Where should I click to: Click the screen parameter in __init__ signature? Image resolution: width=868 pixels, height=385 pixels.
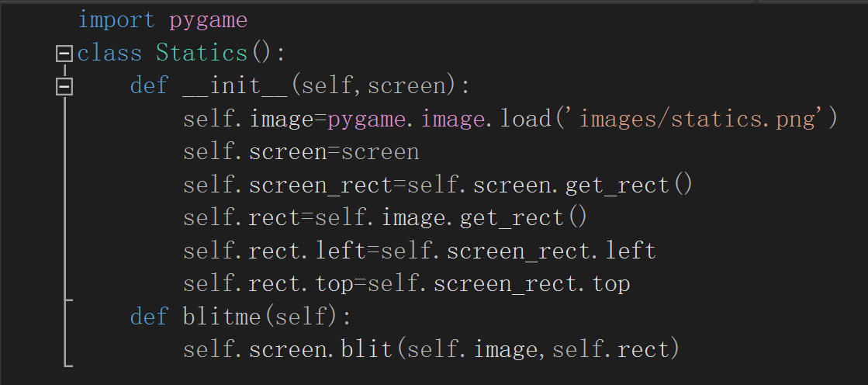[407, 87]
